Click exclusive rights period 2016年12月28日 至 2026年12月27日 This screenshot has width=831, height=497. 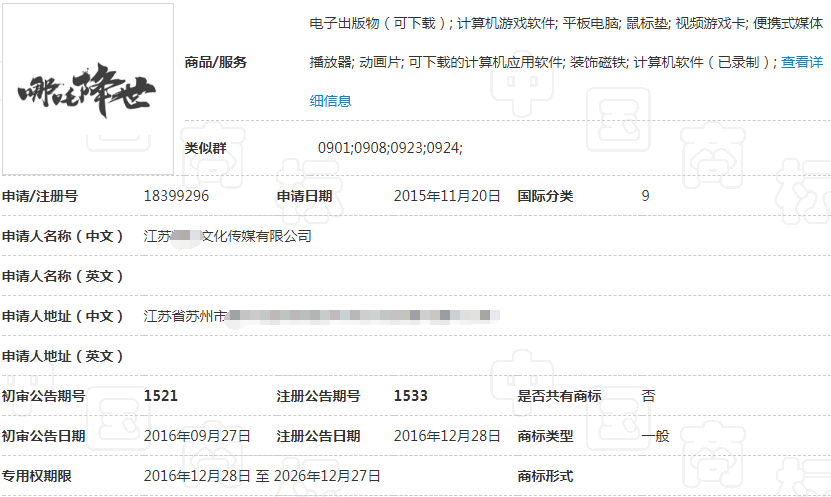262,476
